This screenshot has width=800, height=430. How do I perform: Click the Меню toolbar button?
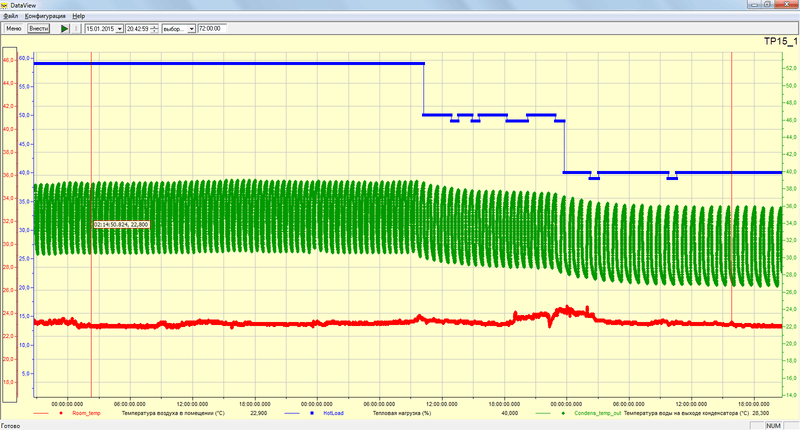point(13,29)
